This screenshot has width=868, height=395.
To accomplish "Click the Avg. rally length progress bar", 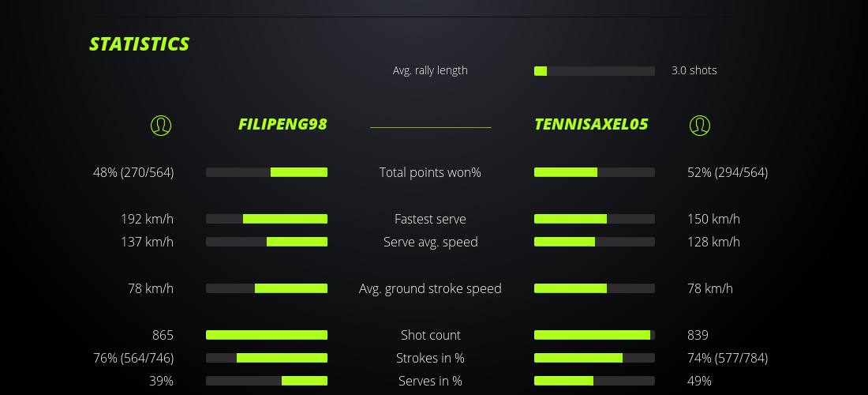I will tap(594, 71).
